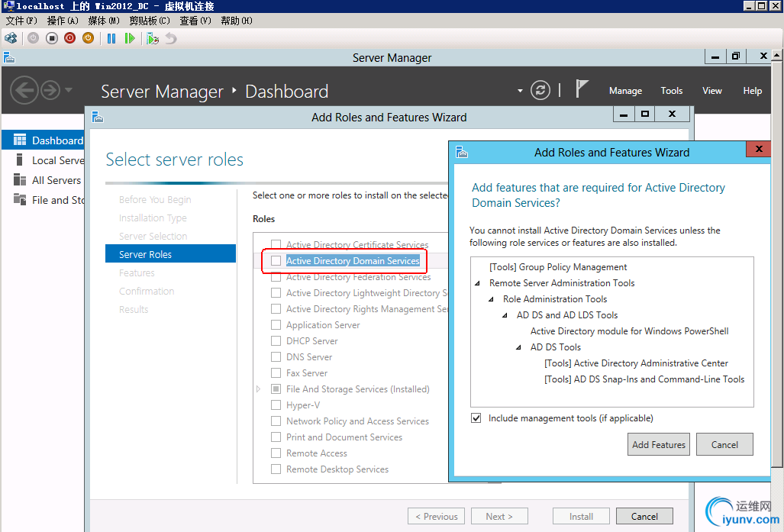The height and width of the screenshot is (532, 784).
Task: Click the Install button in wizard
Action: point(581,517)
